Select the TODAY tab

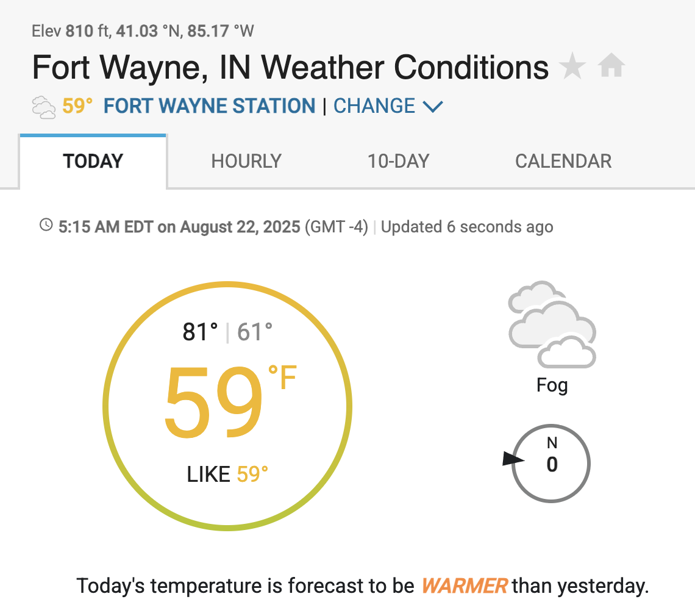[93, 161]
